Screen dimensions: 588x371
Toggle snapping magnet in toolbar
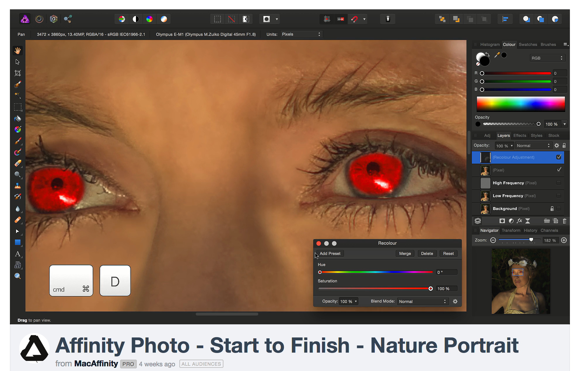coord(355,19)
